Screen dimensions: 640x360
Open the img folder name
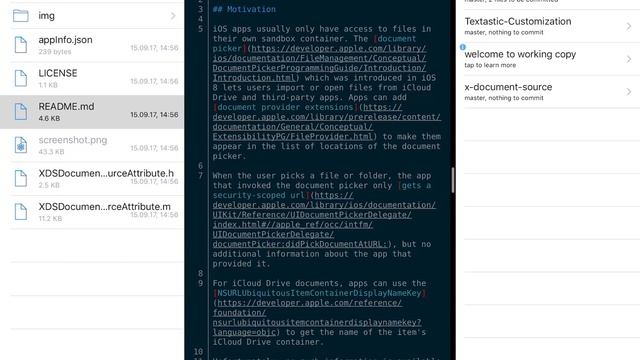coord(46,16)
